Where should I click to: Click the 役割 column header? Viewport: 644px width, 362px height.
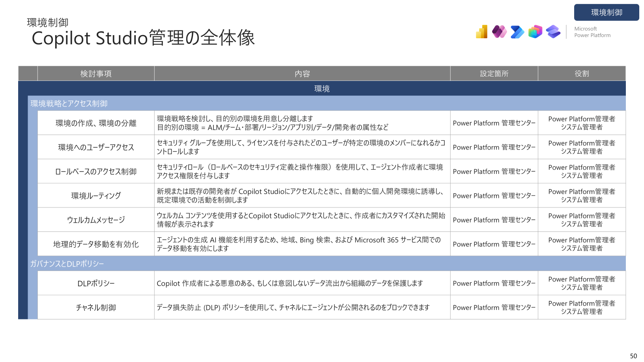pos(582,73)
